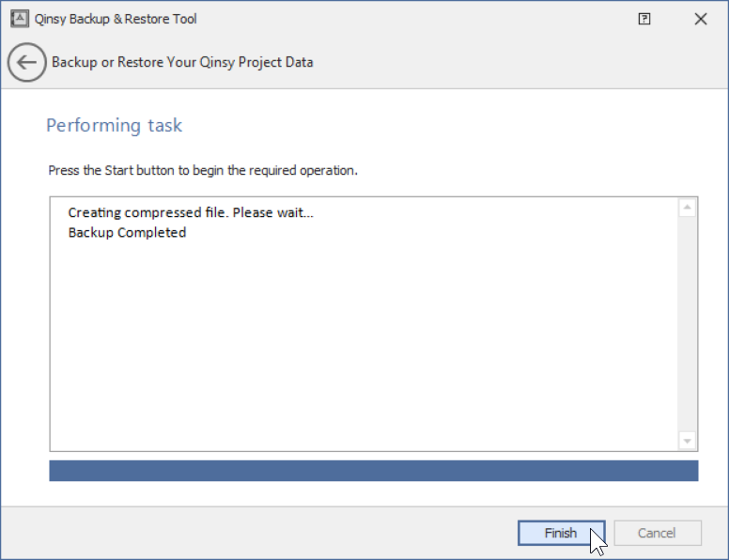
Task: Go back using the circled arrow button
Action: (26, 63)
